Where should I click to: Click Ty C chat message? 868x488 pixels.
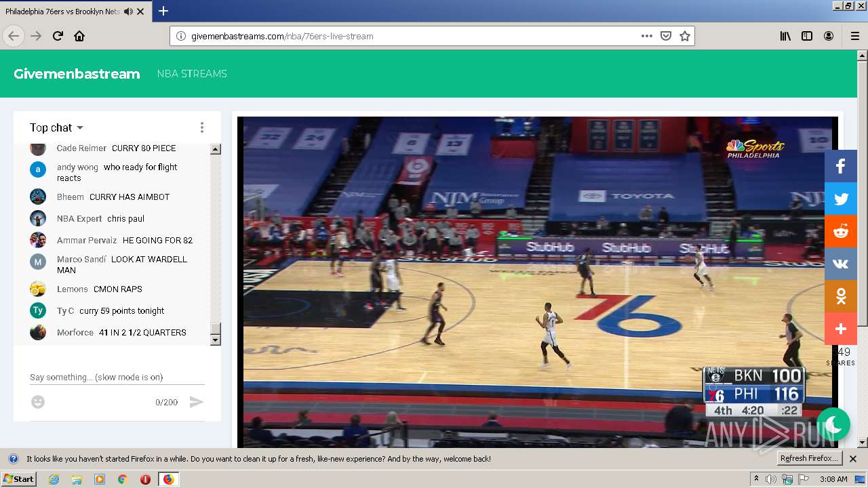pyautogui.click(x=122, y=311)
